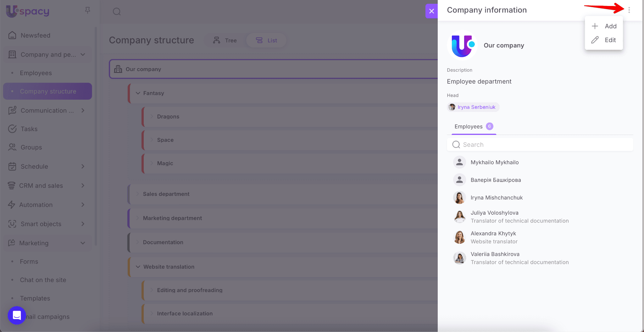Expand the CRM and sales menu
The height and width of the screenshot is (332, 644).
[x=83, y=185]
